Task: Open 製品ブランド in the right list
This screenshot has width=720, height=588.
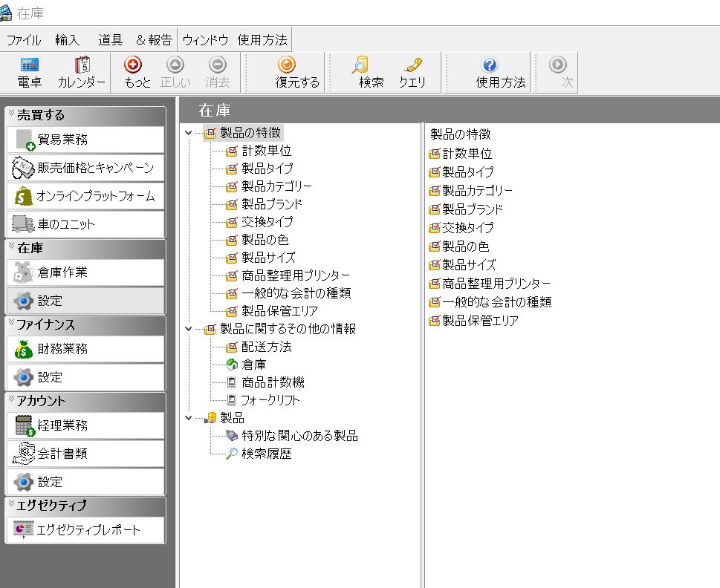Action: click(x=473, y=209)
